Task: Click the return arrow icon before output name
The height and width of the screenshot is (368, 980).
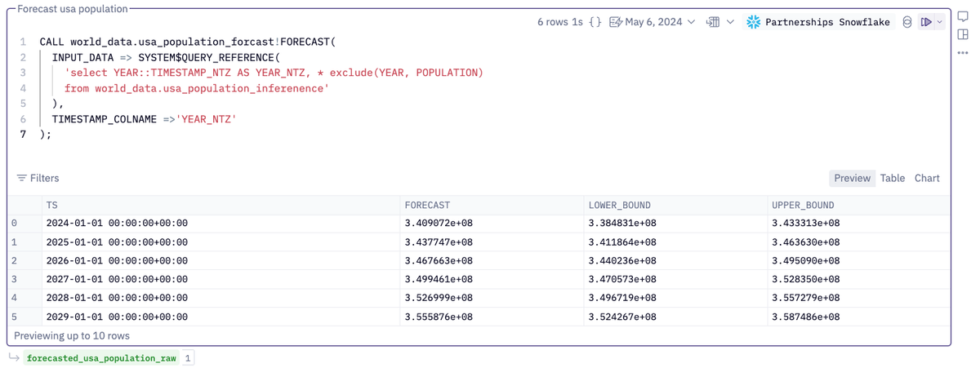Action: pyautogui.click(x=14, y=357)
